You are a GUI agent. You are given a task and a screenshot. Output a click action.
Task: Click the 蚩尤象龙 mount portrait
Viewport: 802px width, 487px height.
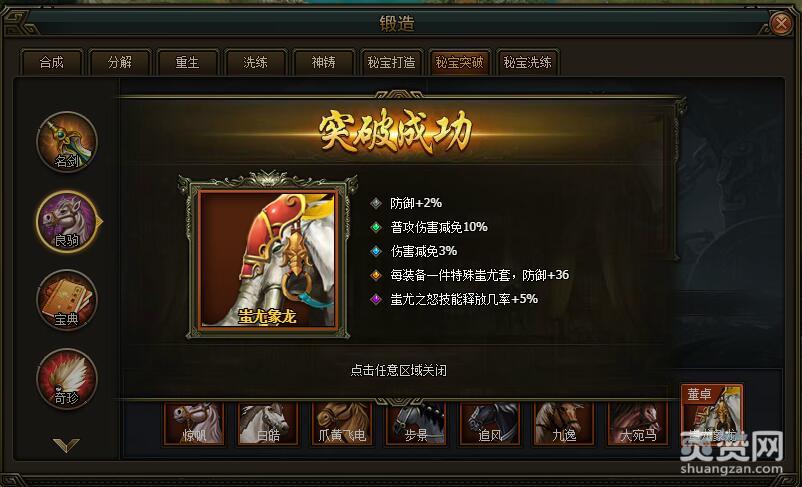coord(268,258)
